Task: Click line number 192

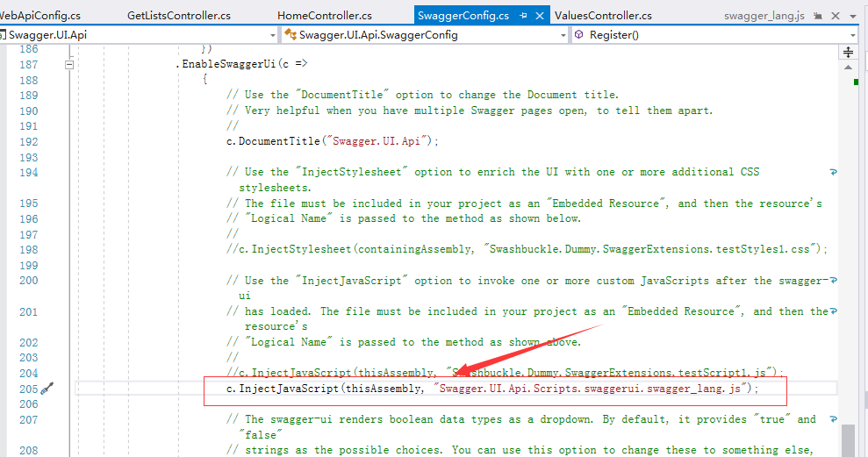Action: click(29, 142)
